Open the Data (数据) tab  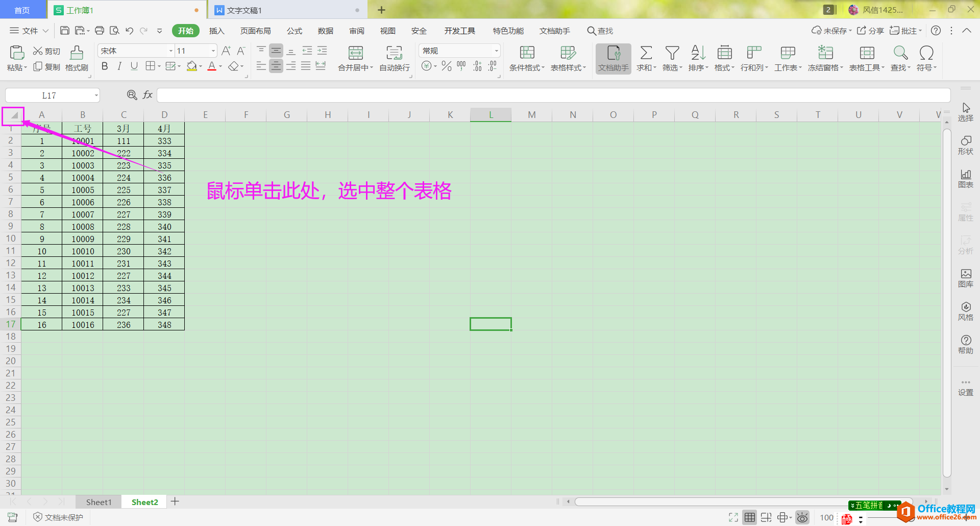pos(326,31)
